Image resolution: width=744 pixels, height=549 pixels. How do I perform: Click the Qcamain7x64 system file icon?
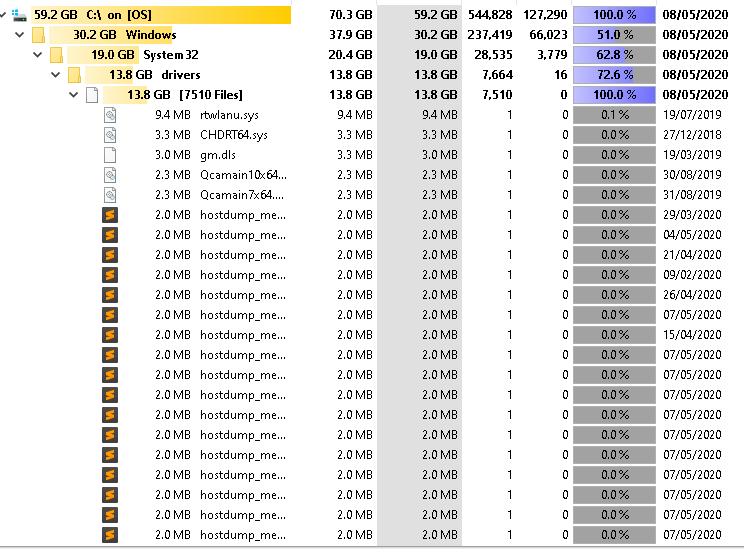click(110, 195)
